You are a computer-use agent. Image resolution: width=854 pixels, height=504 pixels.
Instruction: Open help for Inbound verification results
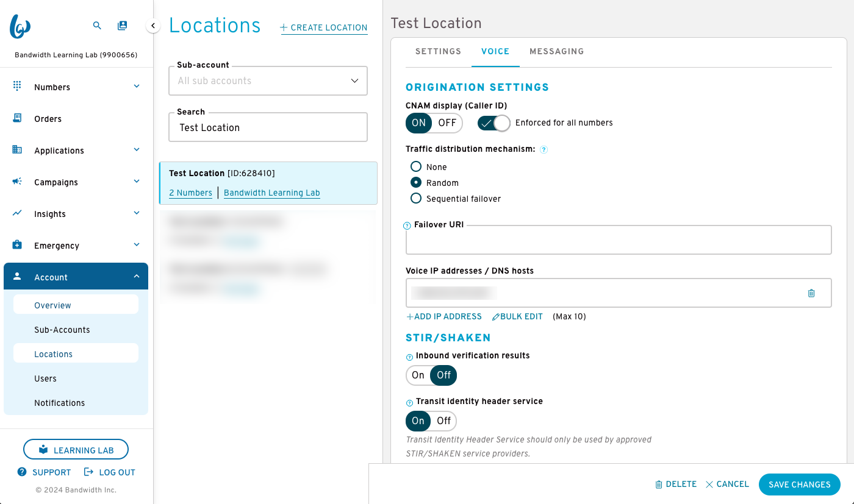(x=409, y=357)
